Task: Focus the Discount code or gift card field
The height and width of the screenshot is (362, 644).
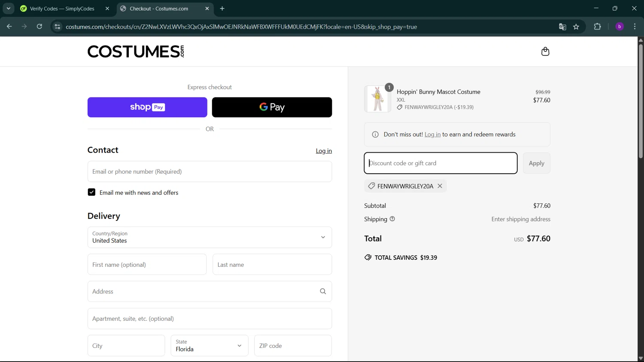Action: 440,163
